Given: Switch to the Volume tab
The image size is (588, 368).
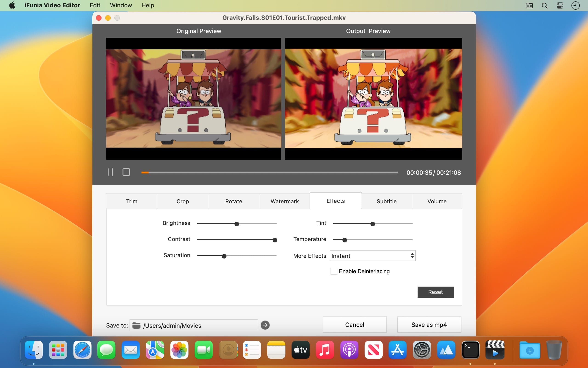Looking at the screenshot, I should (437, 201).
